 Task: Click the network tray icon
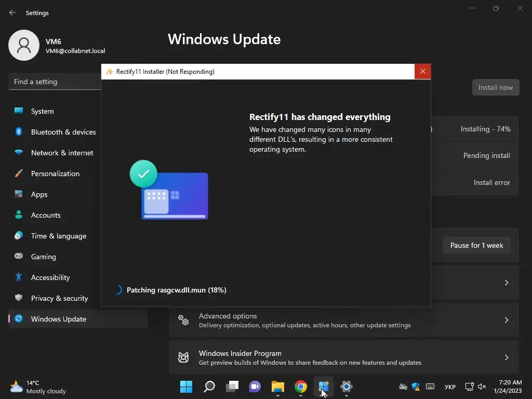(469, 387)
